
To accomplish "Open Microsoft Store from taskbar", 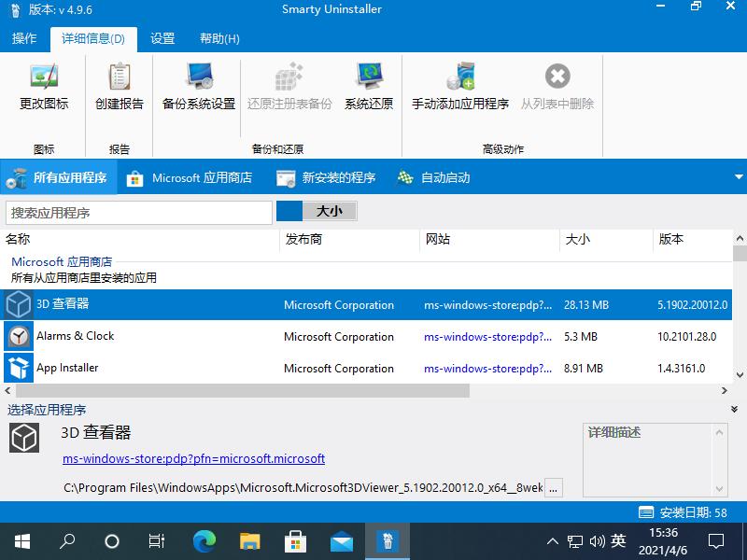I will pyautogui.click(x=295, y=541).
